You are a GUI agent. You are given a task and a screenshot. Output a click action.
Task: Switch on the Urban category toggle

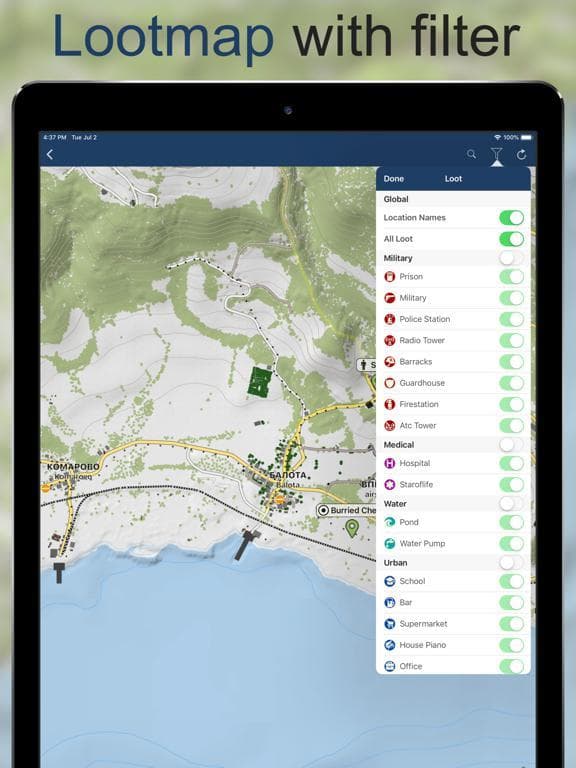click(511, 563)
